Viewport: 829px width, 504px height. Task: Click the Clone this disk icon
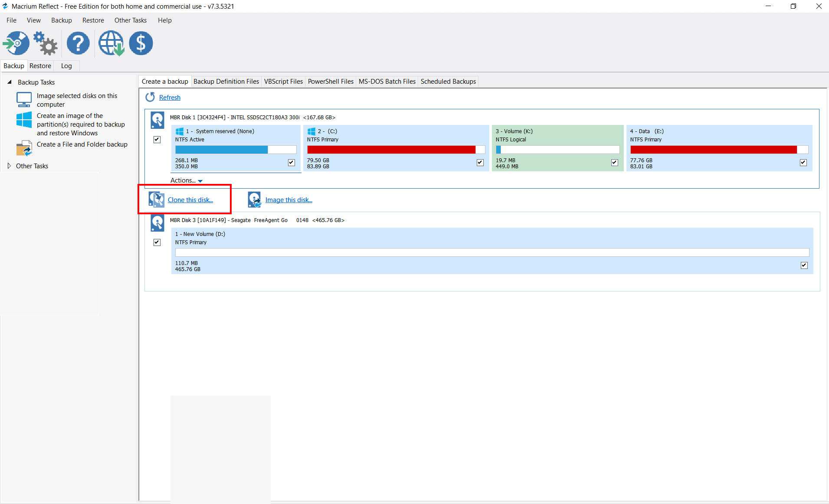point(157,200)
